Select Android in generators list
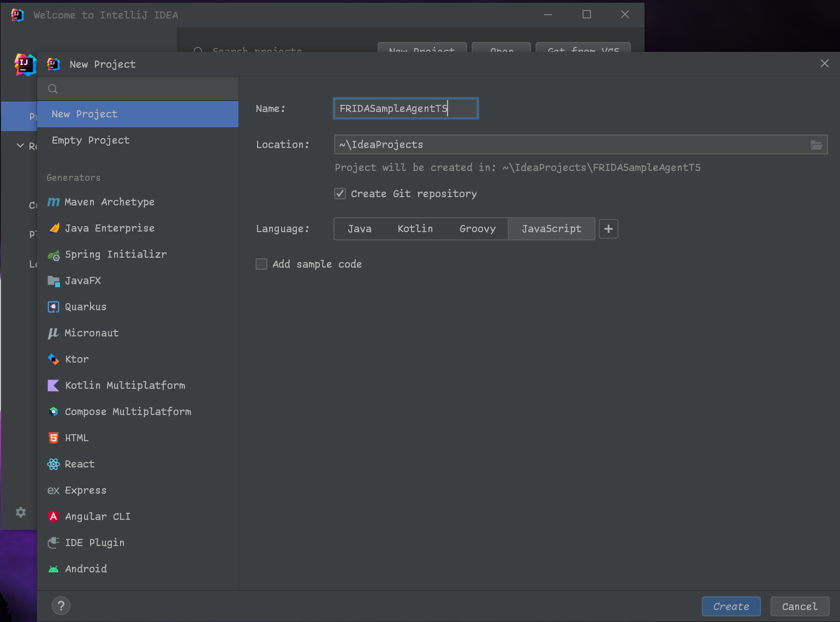The image size is (840, 622). (x=138, y=569)
